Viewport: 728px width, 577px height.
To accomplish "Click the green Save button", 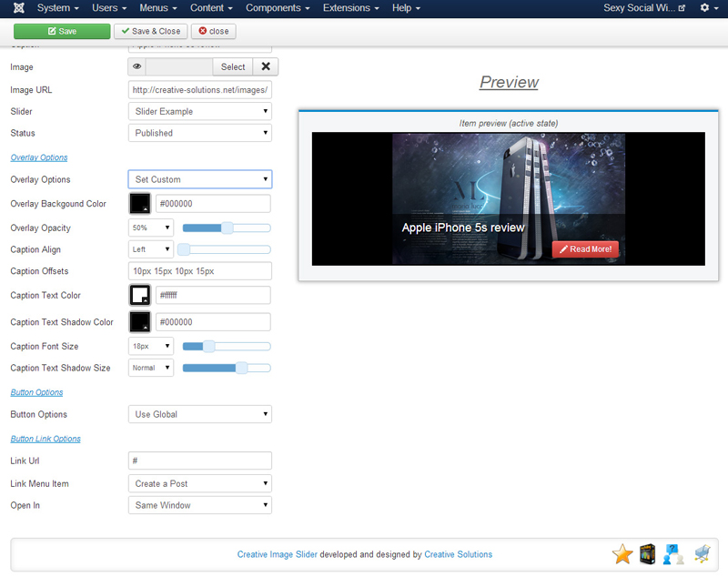I will pos(62,31).
